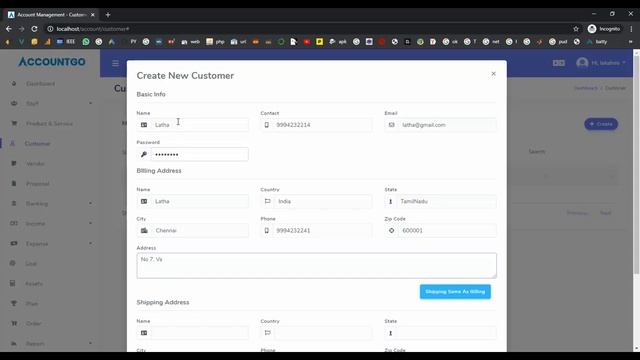The height and width of the screenshot is (360, 640).
Task: Open Order in the sidebar
Action: coord(33,324)
